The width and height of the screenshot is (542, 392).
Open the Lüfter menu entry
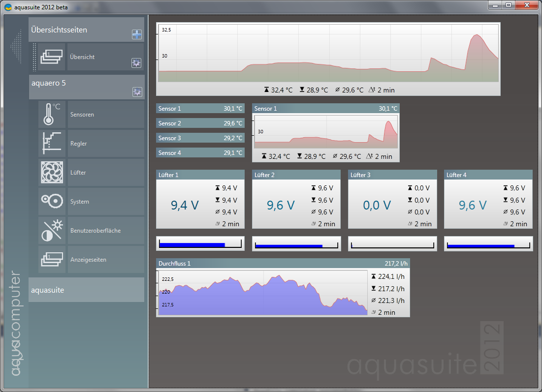(x=106, y=173)
